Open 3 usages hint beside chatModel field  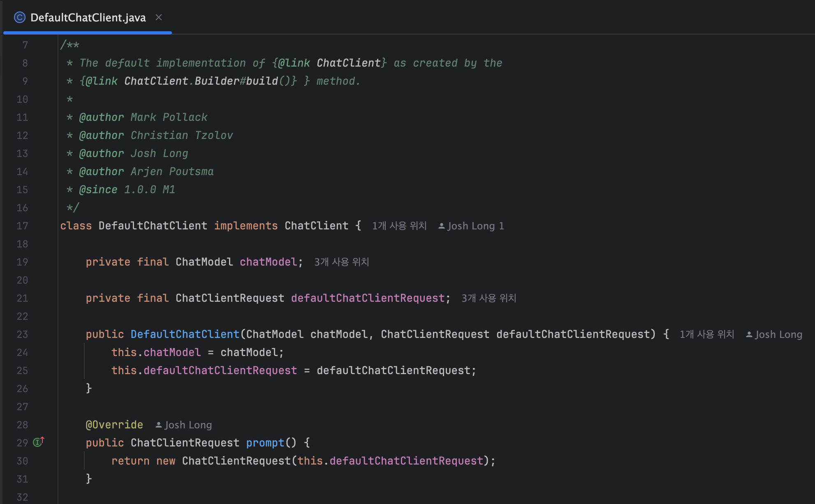click(341, 262)
